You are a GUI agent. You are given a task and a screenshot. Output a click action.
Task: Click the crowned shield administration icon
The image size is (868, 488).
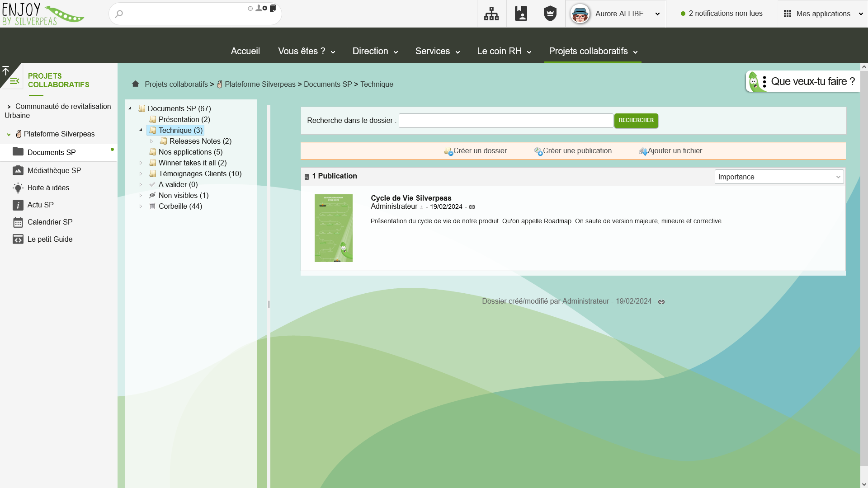point(550,14)
